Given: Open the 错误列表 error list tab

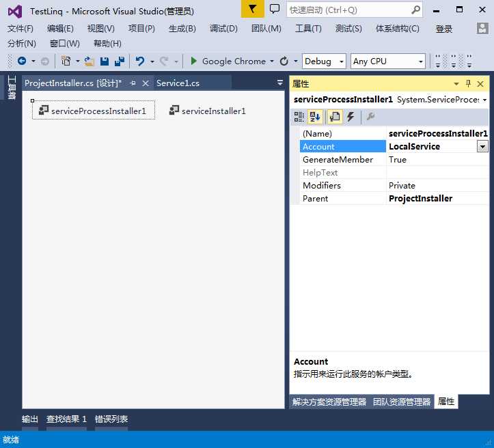Looking at the screenshot, I should point(111,419).
